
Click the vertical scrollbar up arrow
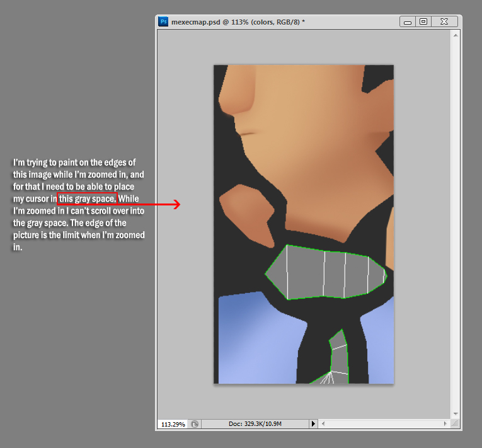tap(456, 36)
